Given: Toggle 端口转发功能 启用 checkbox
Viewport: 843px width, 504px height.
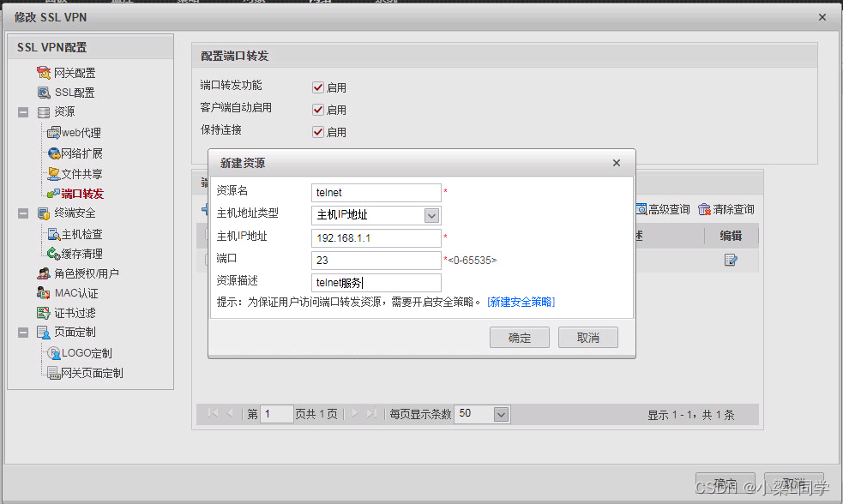Looking at the screenshot, I should (x=318, y=87).
